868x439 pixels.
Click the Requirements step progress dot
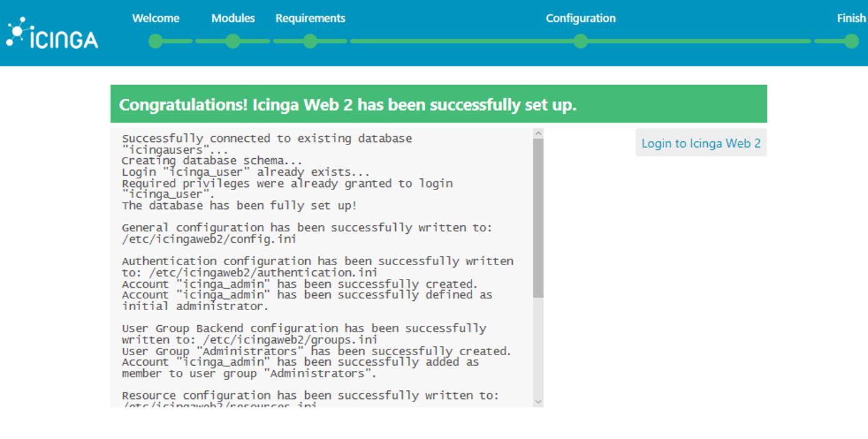(310, 42)
